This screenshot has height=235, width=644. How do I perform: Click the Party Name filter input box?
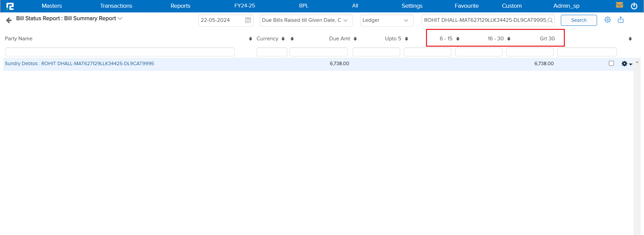coord(120,52)
